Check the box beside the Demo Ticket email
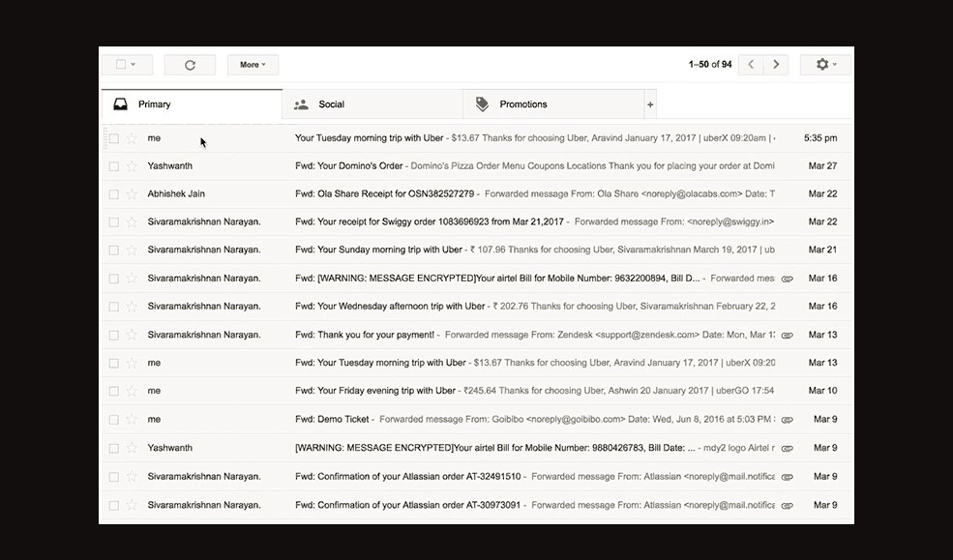 [x=113, y=420]
